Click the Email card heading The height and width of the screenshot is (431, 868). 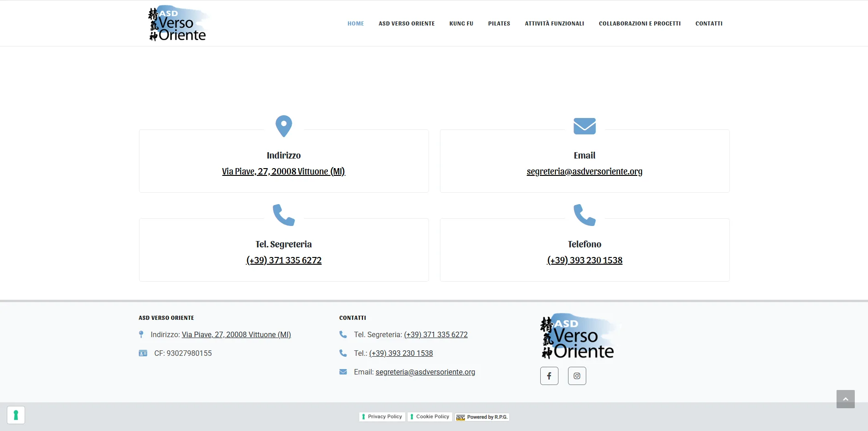[x=584, y=155]
